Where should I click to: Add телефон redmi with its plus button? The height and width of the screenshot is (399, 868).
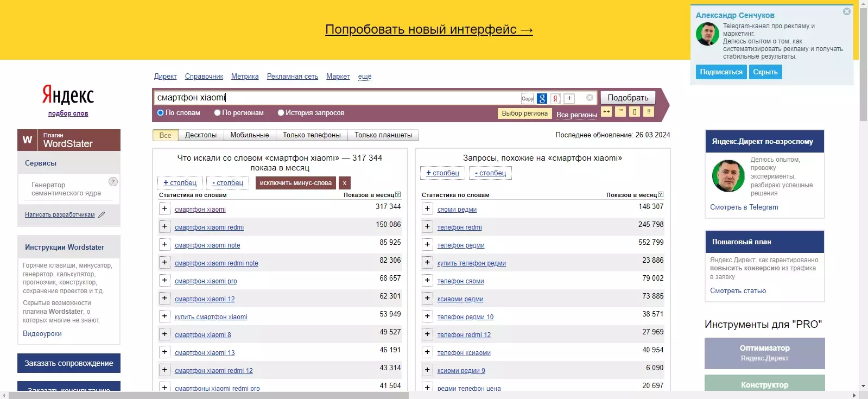427,226
